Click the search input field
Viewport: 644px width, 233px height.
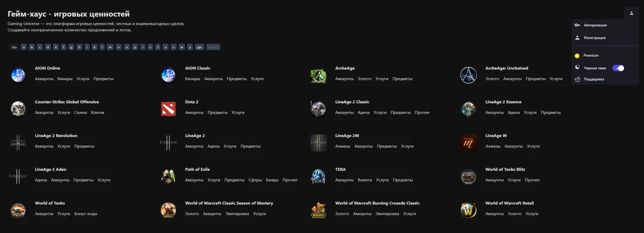[x=213, y=47]
